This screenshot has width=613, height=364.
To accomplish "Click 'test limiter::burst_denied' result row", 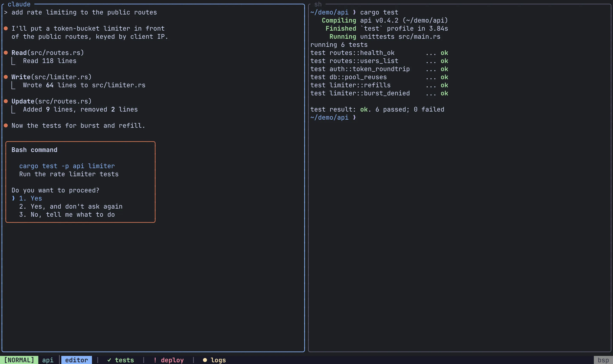I will coord(379,93).
